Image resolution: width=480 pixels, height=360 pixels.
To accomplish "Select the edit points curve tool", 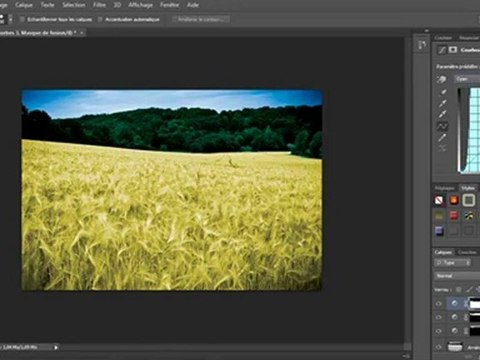I will coord(443,126).
